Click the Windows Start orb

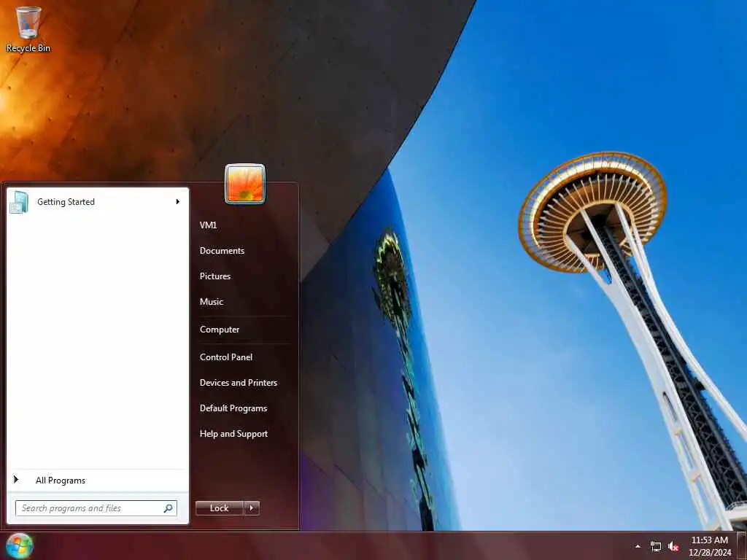pos(19,545)
